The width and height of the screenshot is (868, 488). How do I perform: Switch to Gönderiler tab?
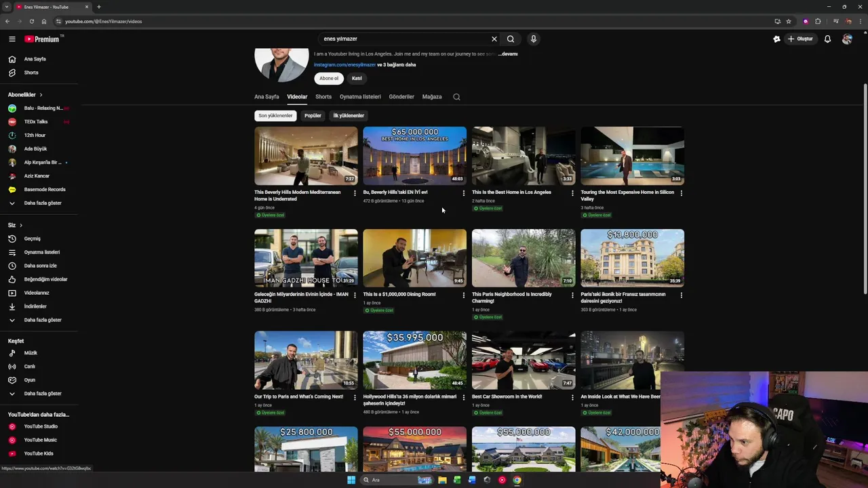tap(401, 97)
